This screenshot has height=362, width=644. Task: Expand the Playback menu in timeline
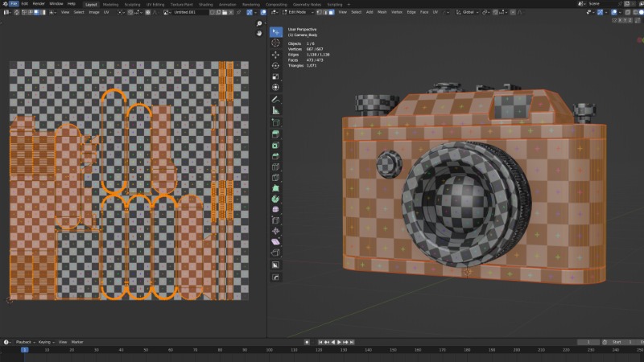(24, 342)
